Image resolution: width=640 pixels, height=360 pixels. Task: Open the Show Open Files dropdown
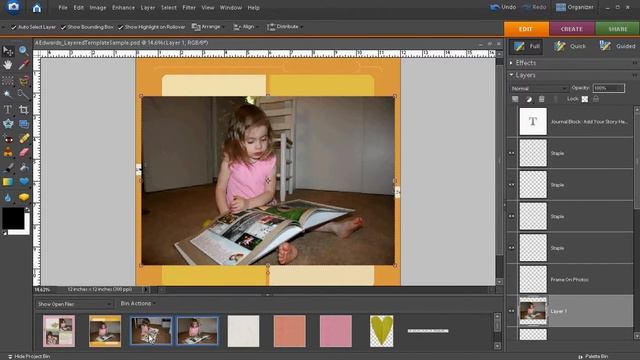pos(74,304)
